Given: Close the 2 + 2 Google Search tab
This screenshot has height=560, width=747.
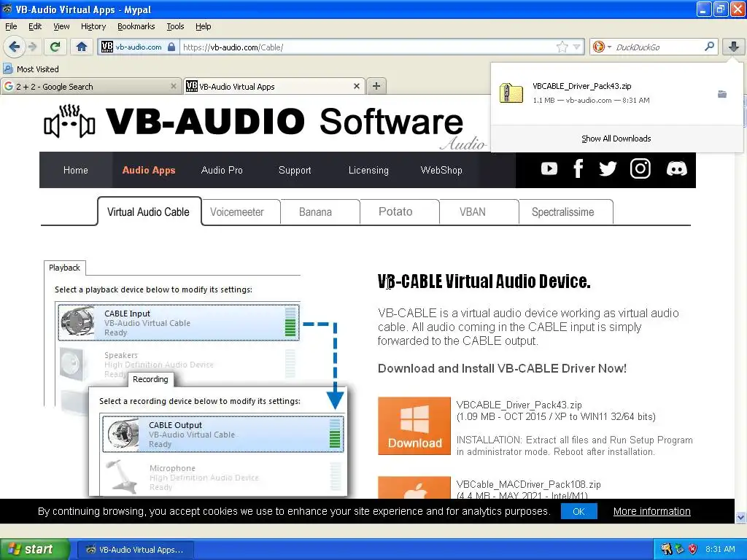Looking at the screenshot, I should pos(174,86).
